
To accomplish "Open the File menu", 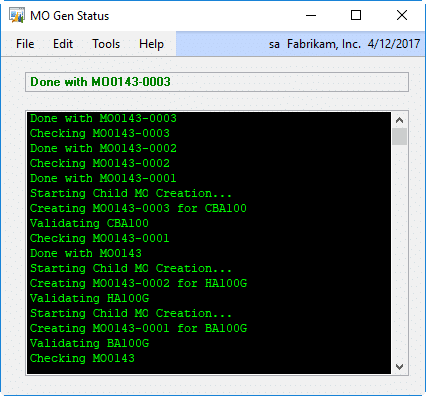I will point(25,44).
